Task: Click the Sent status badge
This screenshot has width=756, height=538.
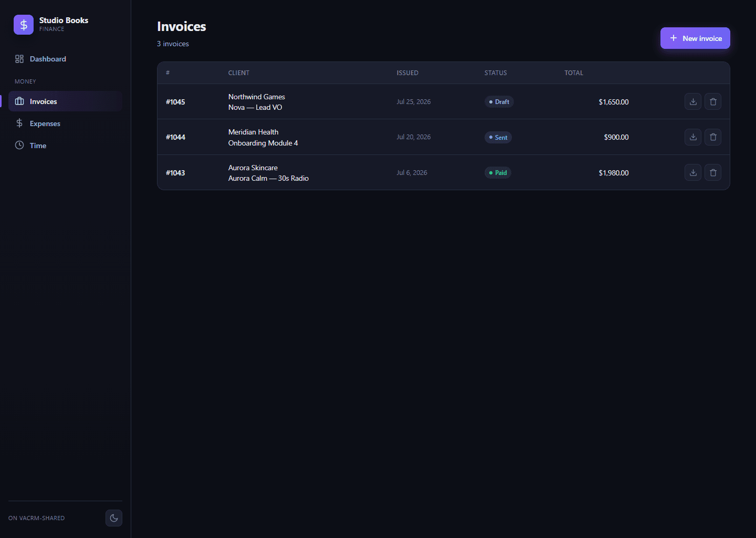Action: [x=498, y=137]
